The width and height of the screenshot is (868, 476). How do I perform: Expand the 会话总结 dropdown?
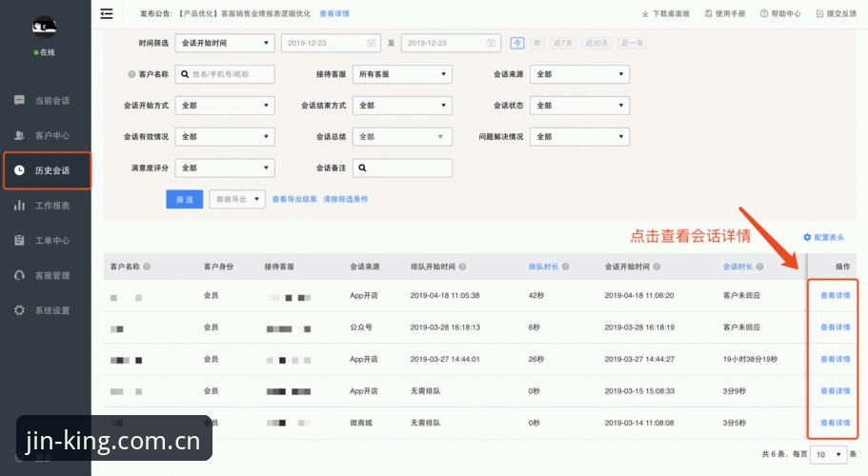pos(402,136)
